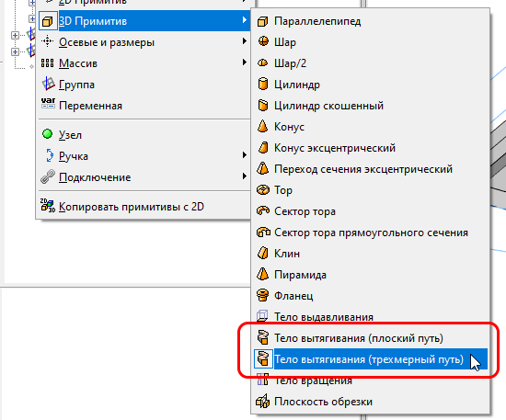The height and width of the screenshot is (420, 506).
Task: Click the Переход сечения эксцентрический icon
Action: pyautogui.click(x=263, y=168)
